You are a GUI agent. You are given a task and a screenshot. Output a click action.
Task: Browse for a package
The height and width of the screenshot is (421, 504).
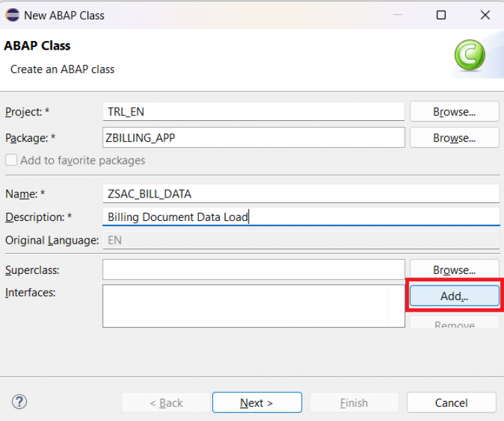coord(454,138)
